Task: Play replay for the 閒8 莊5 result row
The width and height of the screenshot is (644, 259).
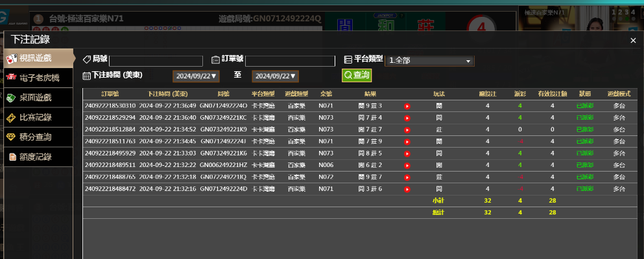Action: coord(407,153)
